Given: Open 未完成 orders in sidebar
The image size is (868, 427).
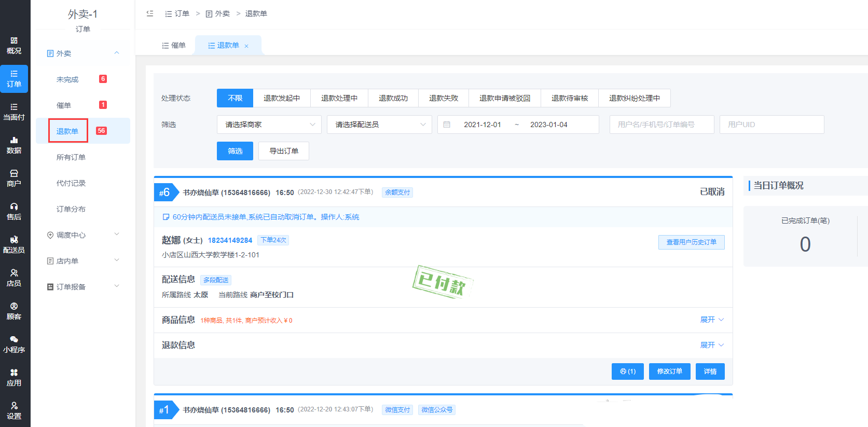Looking at the screenshot, I should coord(67,79).
